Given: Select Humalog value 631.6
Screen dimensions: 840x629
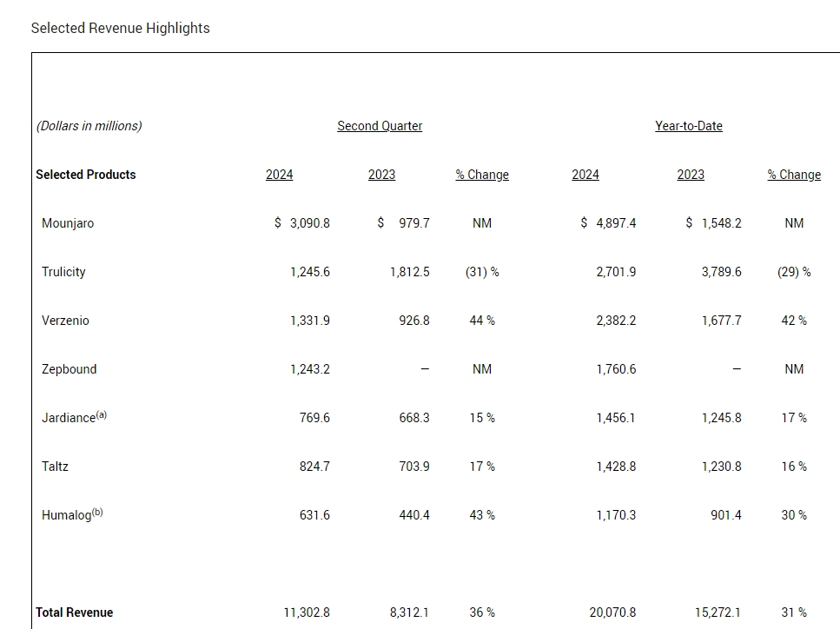Looking at the screenshot, I should (314, 515).
